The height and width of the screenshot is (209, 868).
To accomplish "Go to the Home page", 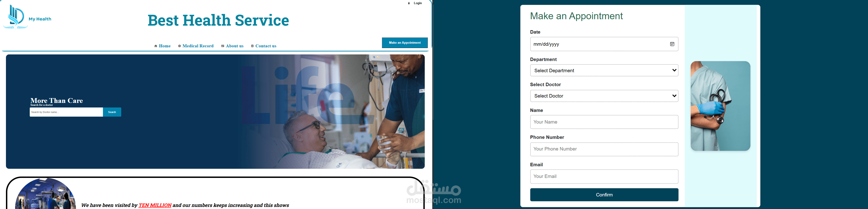I will pyautogui.click(x=165, y=46).
